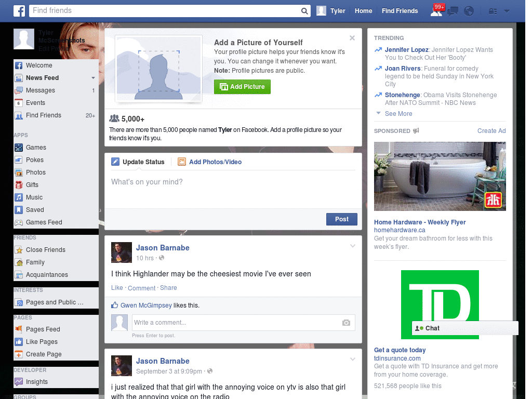Open Home Hardware bathroom ad image
This screenshot has height=399, width=532.
tap(440, 177)
